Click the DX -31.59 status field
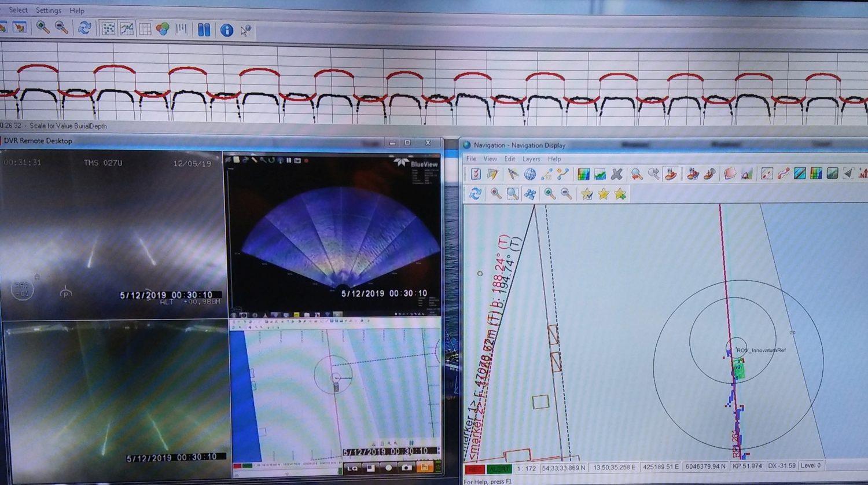Screen dimensions: 868x485 point(782,466)
